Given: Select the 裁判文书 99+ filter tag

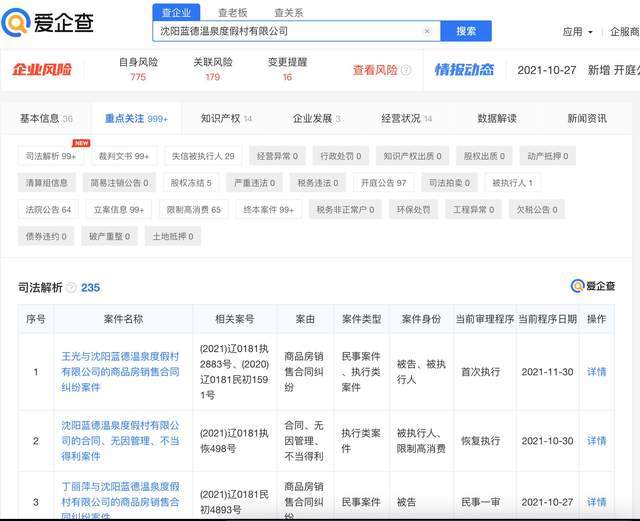Looking at the screenshot, I should click(x=124, y=156).
